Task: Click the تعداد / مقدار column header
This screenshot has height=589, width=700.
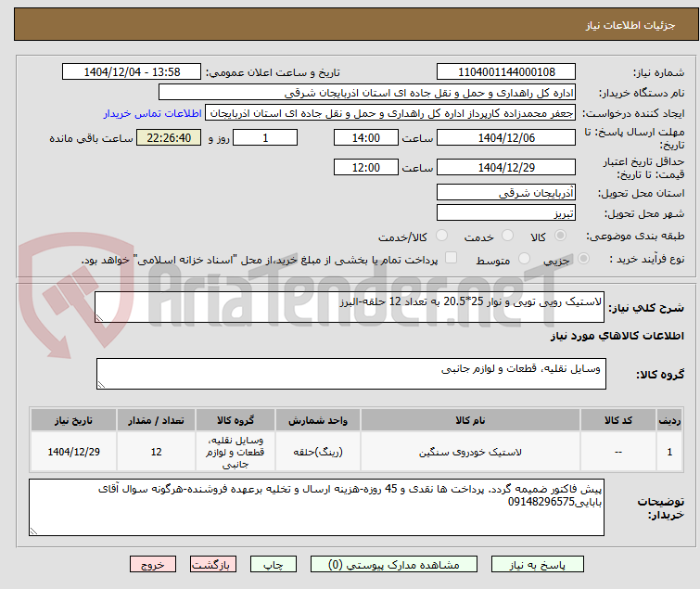Action: (156, 420)
